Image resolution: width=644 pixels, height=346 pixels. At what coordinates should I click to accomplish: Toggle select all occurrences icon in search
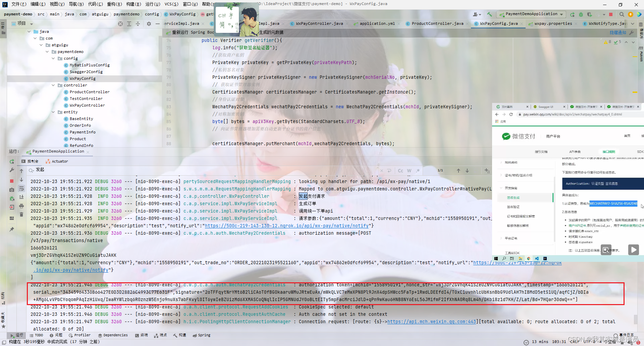click(x=487, y=171)
